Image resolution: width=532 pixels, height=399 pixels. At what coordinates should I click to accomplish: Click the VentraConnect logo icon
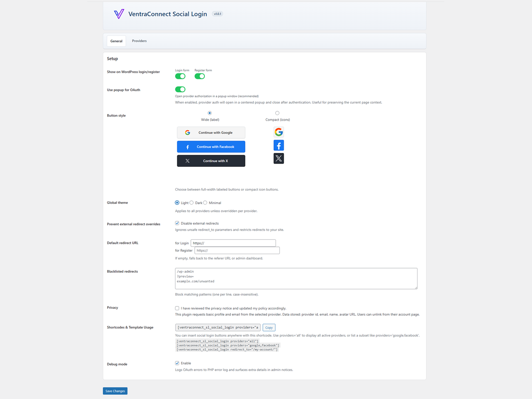(x=118, y=14)
